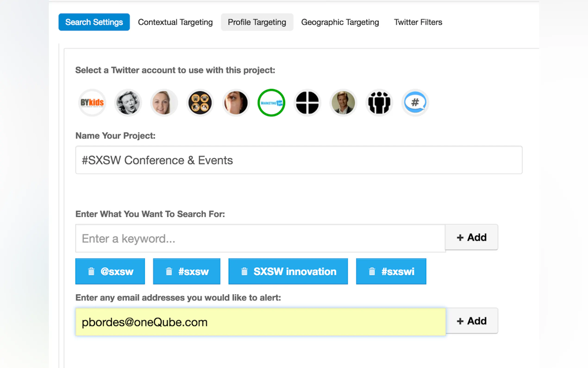Go to Geographic Targeting tab
Image resolution: width=588 pixels, height=368 pixels.
(340, 22)
